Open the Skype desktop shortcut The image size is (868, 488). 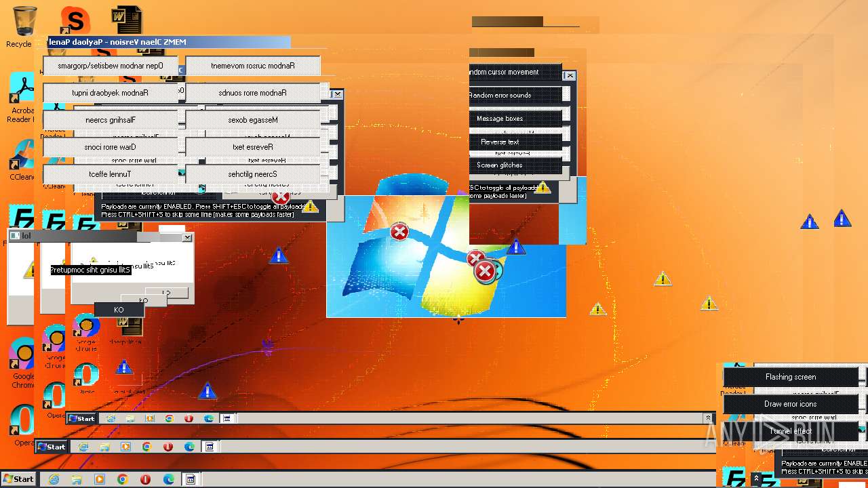click(x=74, y=20)
